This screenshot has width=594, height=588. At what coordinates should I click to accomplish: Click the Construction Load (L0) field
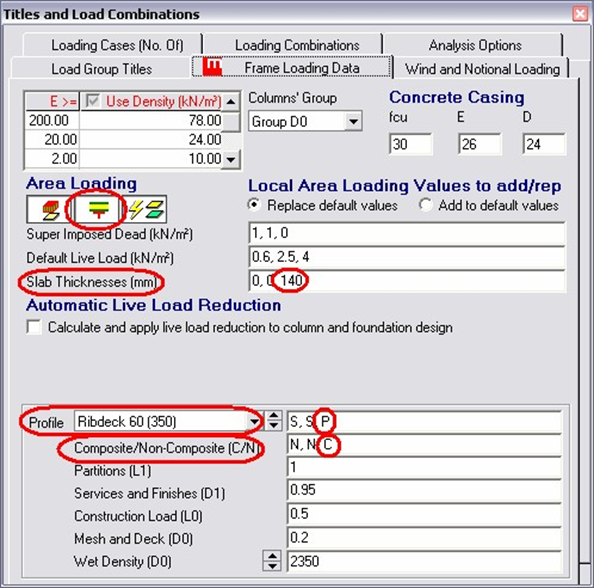(x=424, y=514)
